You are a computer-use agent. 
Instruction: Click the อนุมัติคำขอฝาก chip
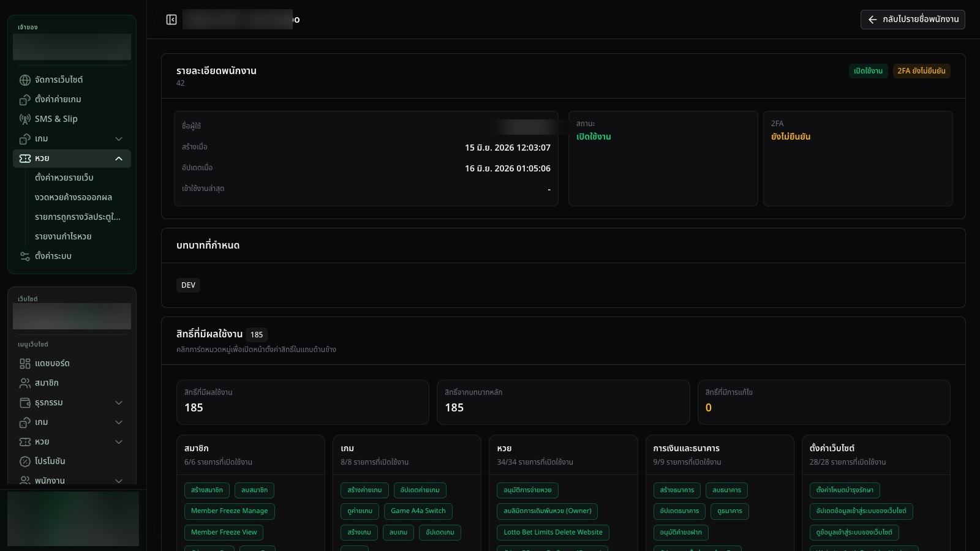(x=681, y=533)
